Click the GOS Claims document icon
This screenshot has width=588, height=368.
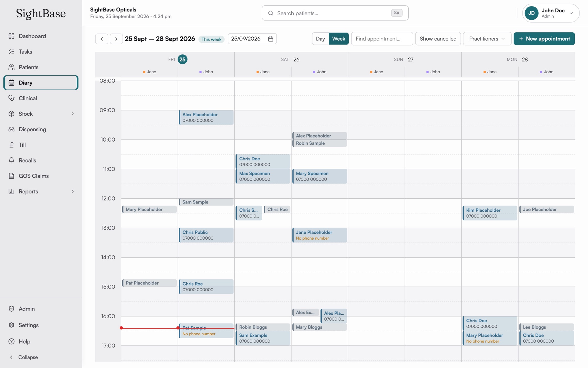coord(11,176)
